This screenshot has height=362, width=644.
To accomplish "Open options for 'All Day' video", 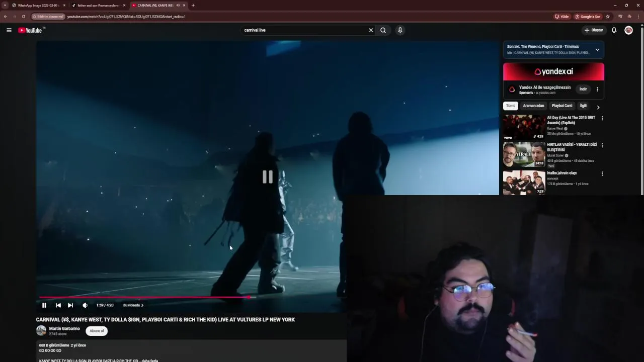I will (x=602, y=118).
